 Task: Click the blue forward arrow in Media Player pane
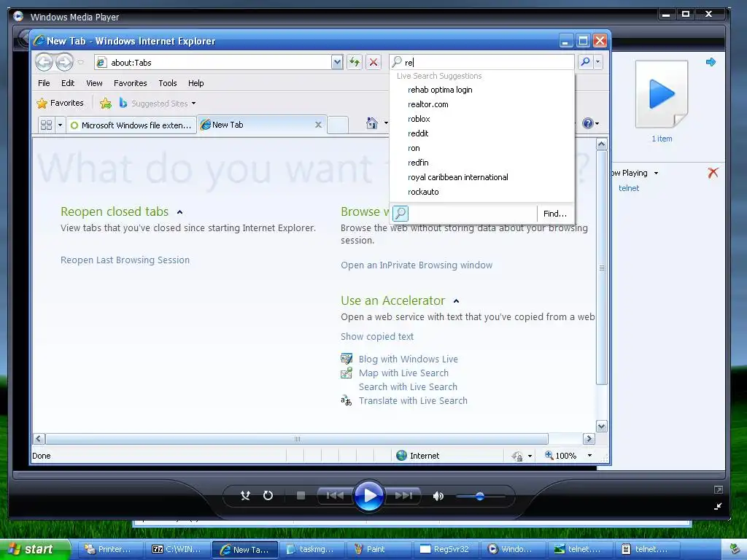tap(711, 62)
